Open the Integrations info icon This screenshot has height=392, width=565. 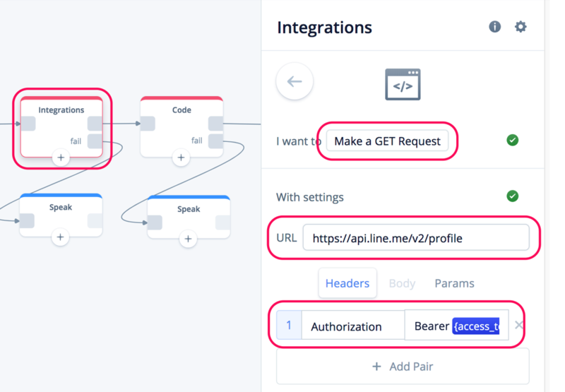coord(495,27)
